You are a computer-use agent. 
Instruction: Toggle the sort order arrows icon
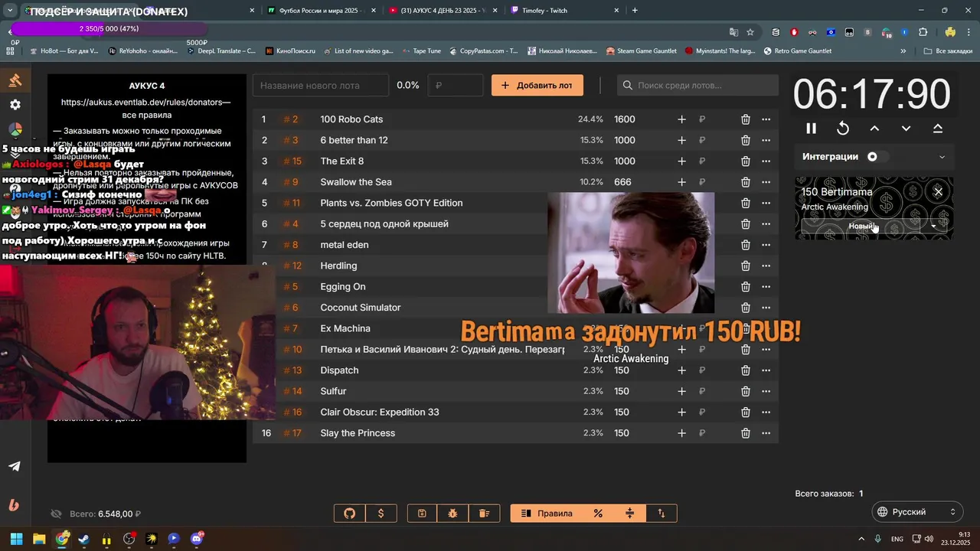point(661,514)
